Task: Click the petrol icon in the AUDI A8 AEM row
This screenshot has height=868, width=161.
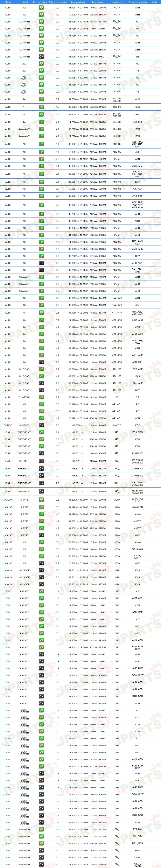Action: click(41, 327)
